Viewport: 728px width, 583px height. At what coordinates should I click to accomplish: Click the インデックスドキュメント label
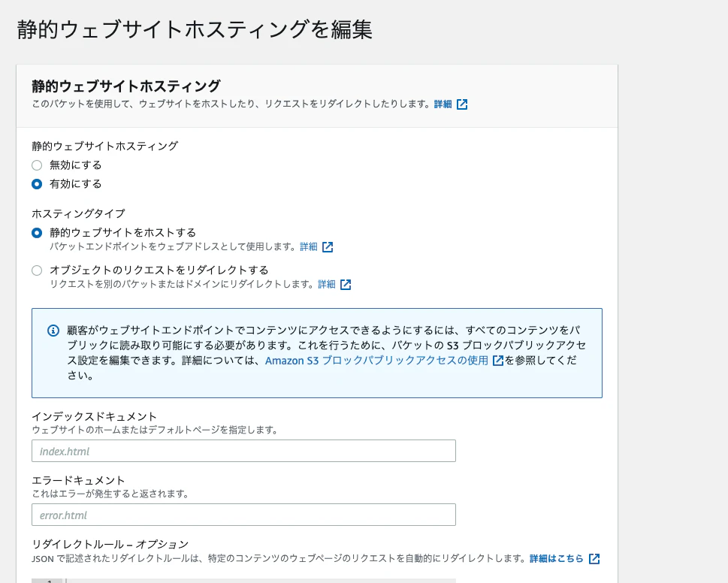[94, 416]
